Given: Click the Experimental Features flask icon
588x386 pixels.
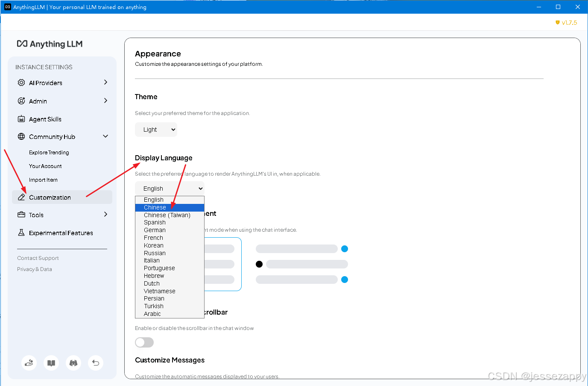Looking at the screenshot, I should pyautogui.click(x=21, y=233).
